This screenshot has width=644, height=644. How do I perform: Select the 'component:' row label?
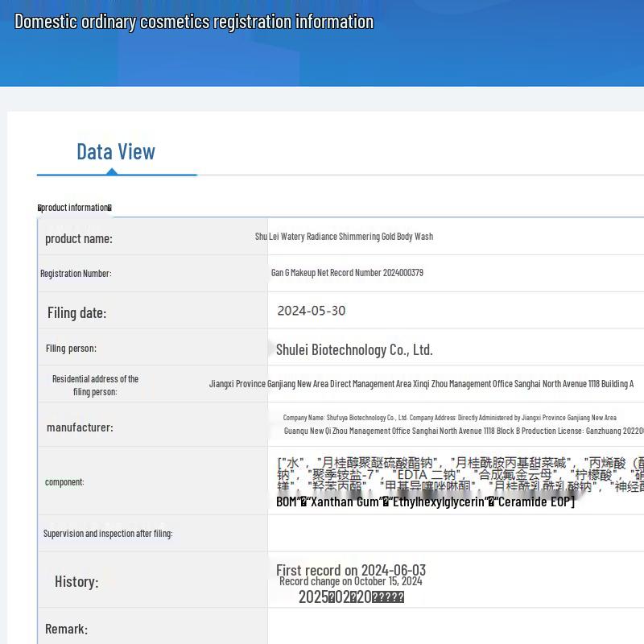(64, 482)
